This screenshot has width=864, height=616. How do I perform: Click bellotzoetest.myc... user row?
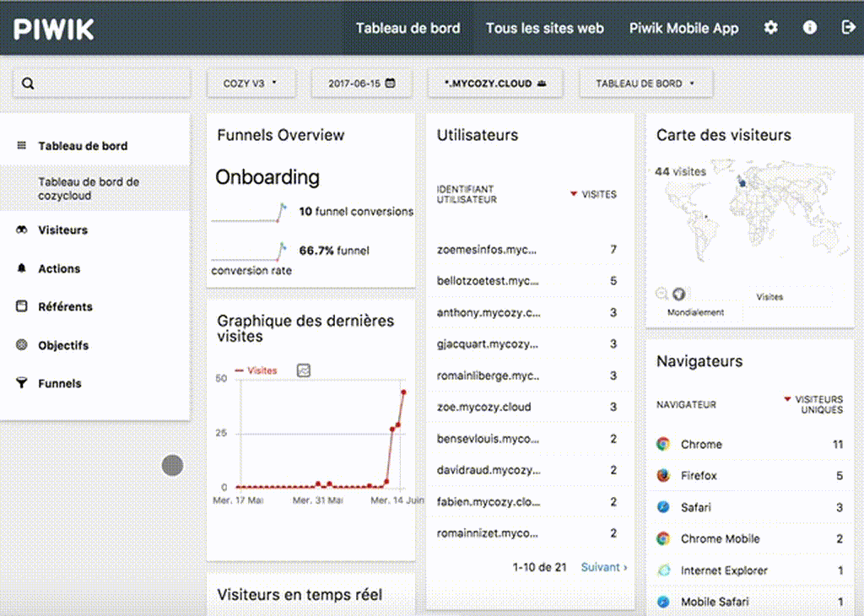[x=530, y=281]
